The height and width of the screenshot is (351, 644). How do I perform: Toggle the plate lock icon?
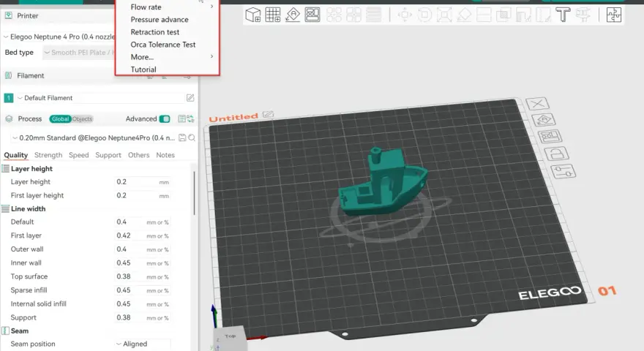point(556,154)
